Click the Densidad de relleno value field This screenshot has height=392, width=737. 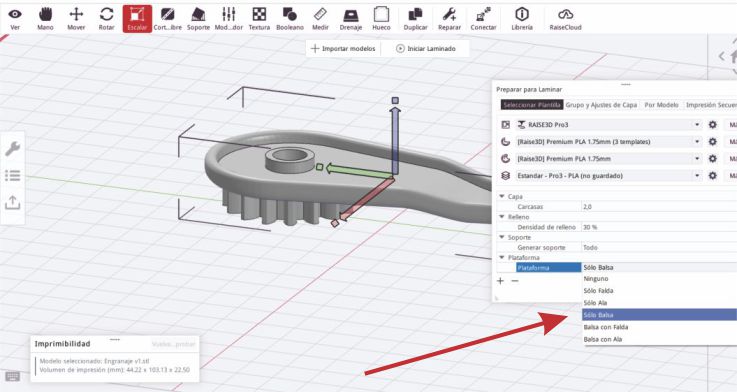tap(659, 227)
